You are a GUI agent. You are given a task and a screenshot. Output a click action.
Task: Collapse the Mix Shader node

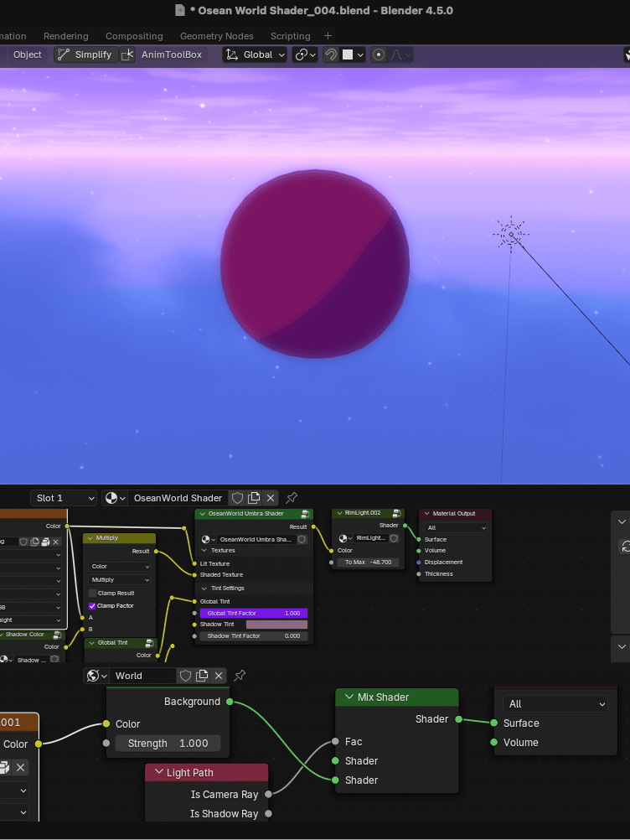tap(349, 697)
